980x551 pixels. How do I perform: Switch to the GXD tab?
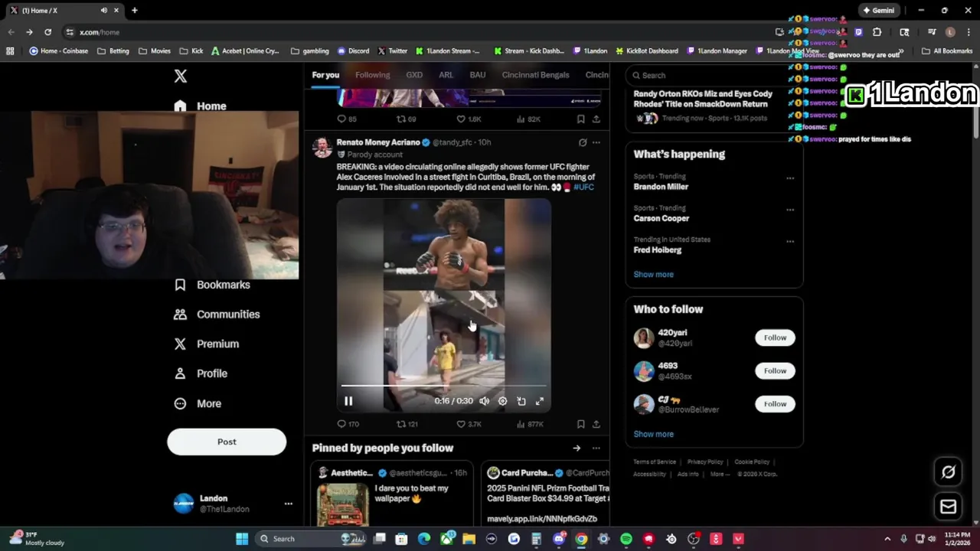414,75
